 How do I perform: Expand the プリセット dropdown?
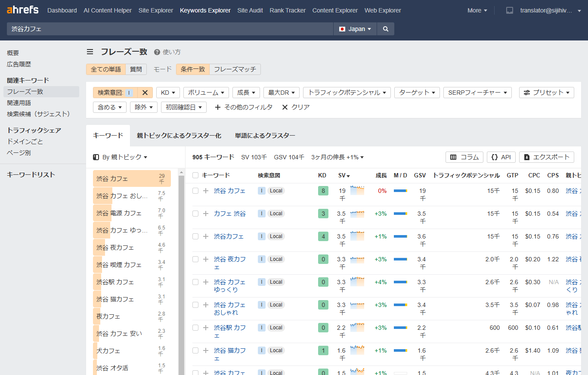click(x=546, y=92)
